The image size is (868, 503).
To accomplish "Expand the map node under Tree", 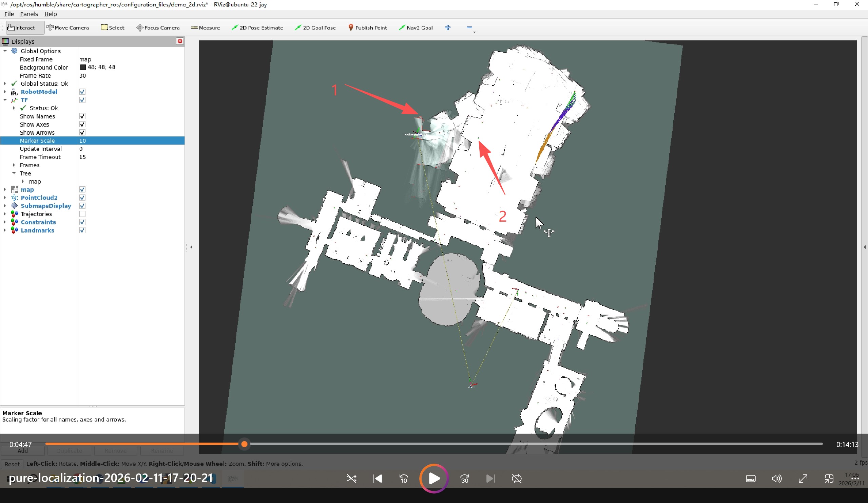I will 23,181.
